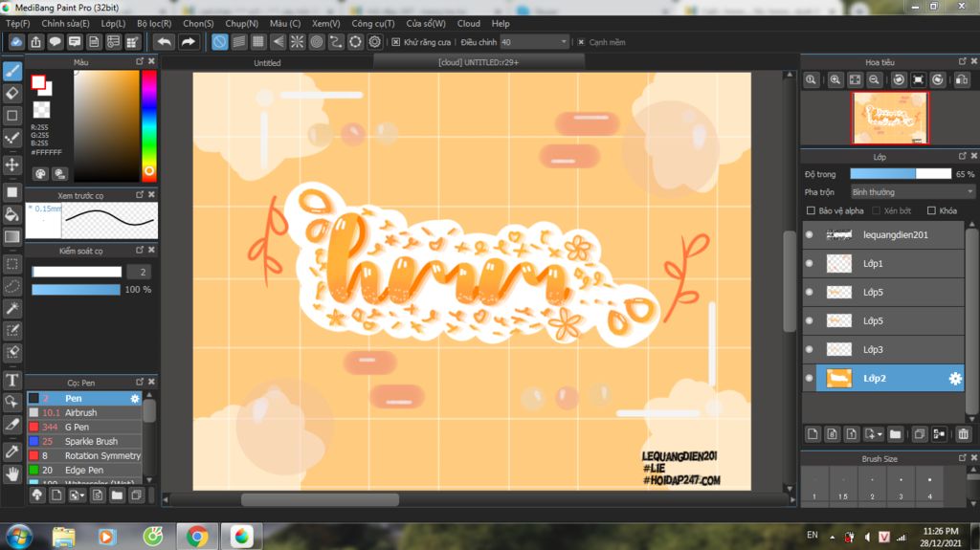This screenshot has height=550, width=980.
Task: Click the Undo arrow
Action: [x=165, y=42]
